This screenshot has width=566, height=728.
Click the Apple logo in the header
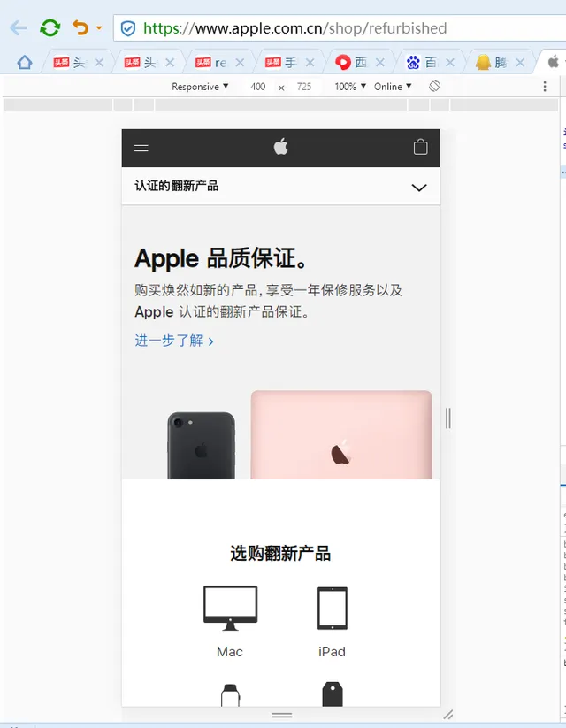280,147
